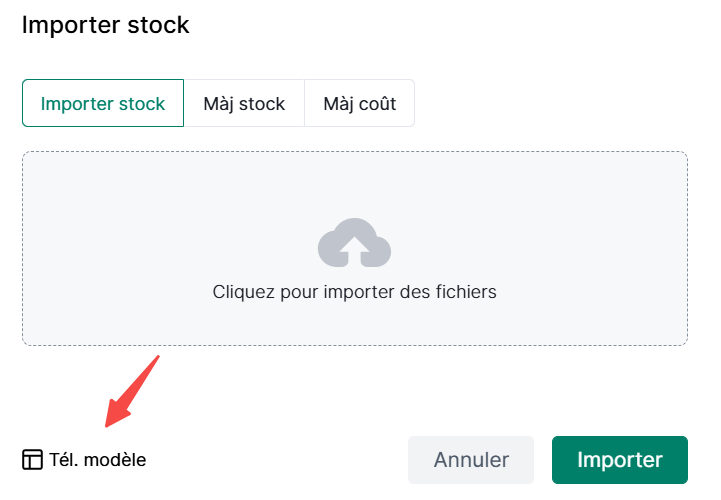The image size is (721, 500).
Task: Click the template icon beside Tél. modèle
Action: click(32, 460)
